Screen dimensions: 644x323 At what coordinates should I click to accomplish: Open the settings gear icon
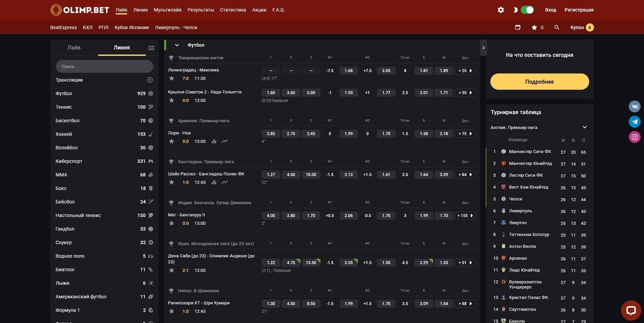(501, 10)
